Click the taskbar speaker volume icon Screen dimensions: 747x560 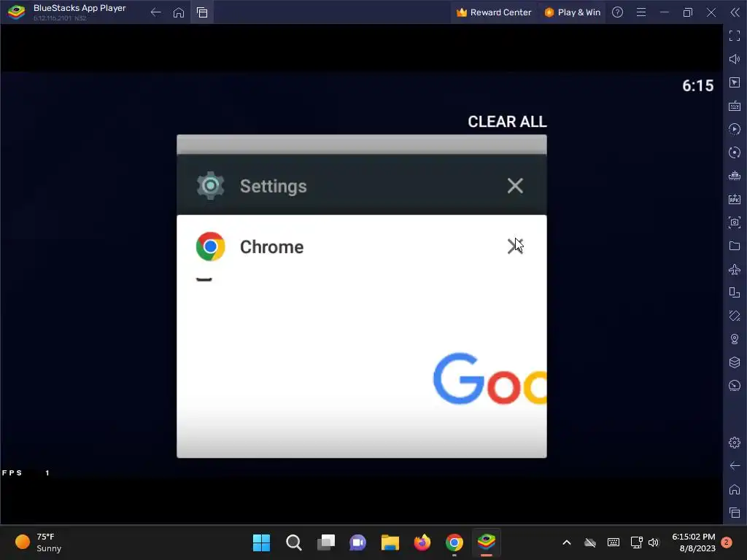point(654,542)
